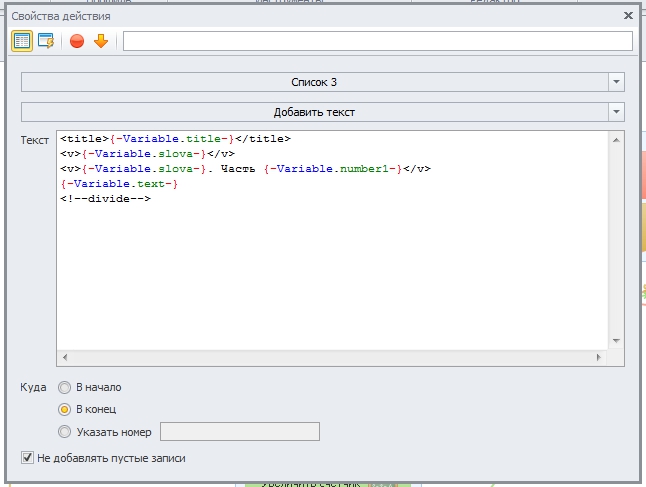Open the dynamic properties icon with lightning
The height and width of the screenshot is (487, 646).
(46, 41)
